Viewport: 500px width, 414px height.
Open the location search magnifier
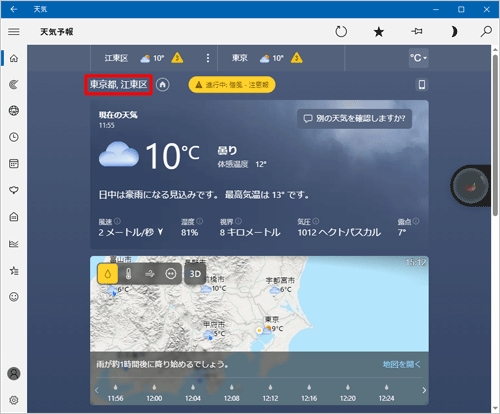coord(486,31)
